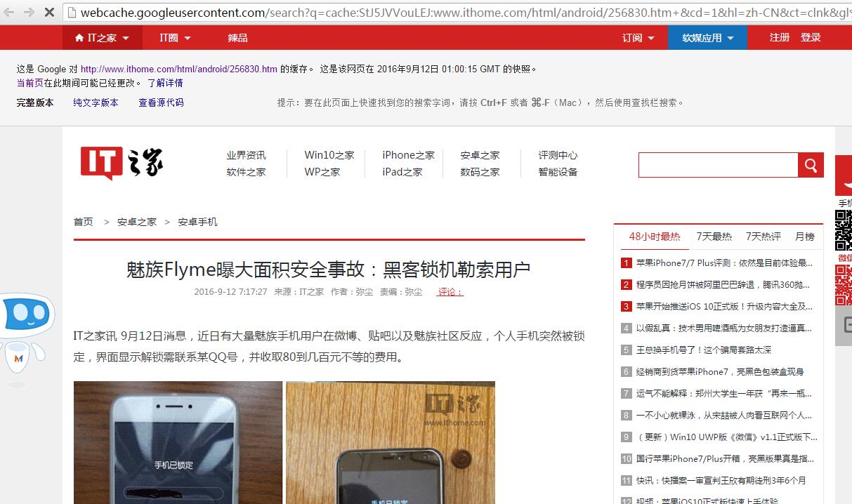Open the Win10之家 navigation menu item
This screenshot has width=852, height=504.
(x=329, y=154)
